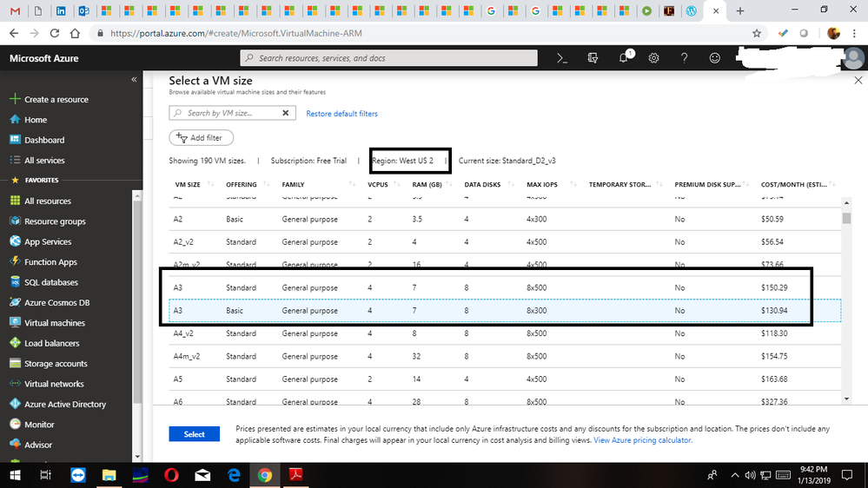Sort by COST/MONTH column

click(794, 184)
